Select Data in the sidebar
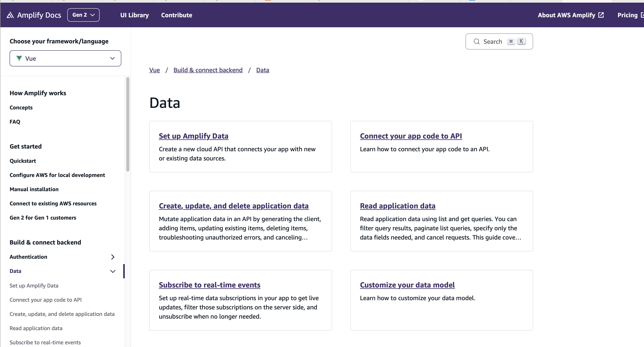 coord(15,271)
